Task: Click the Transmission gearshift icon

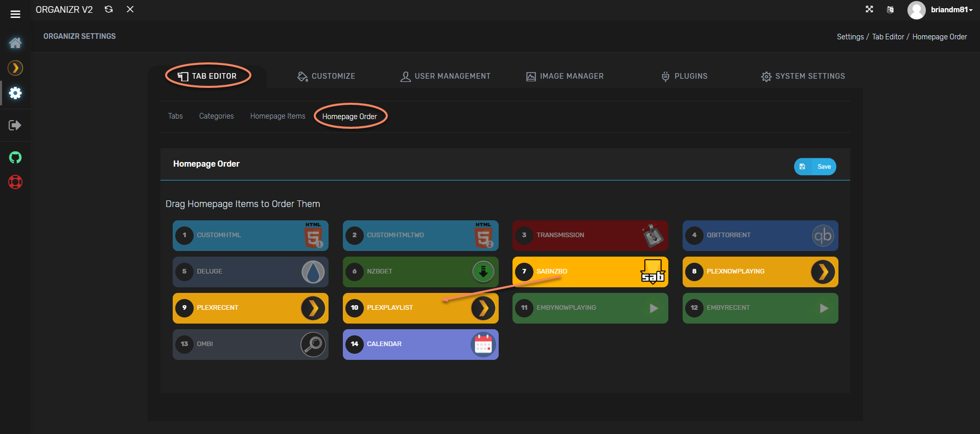Action: click(x=653, y=236)
